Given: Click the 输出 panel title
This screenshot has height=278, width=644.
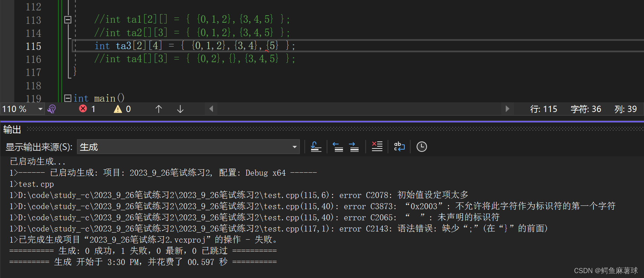Looking at the screenshot, I should pyautogui.click(x=12, y=130).
